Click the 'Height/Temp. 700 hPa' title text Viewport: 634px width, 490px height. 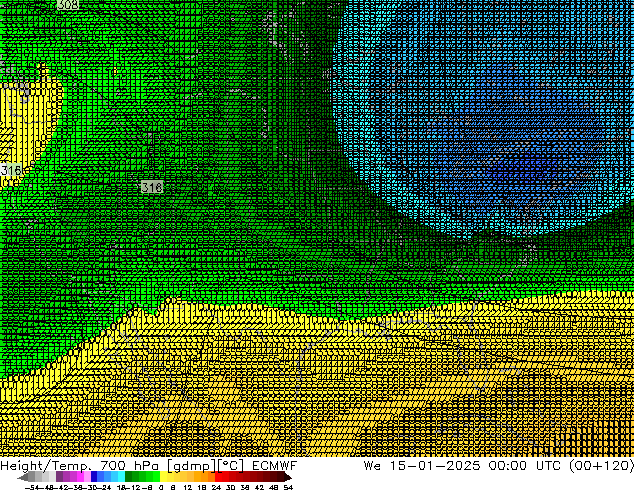pos(79,466)
